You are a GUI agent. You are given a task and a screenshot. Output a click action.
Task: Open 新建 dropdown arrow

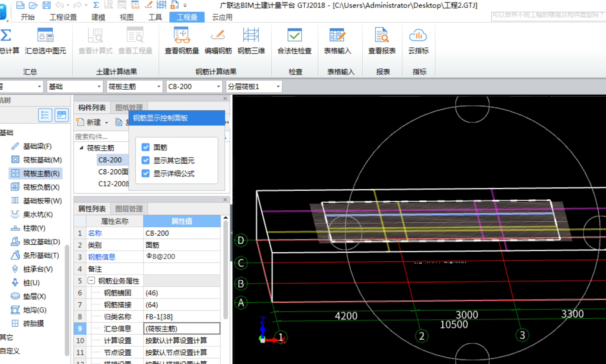106,122
